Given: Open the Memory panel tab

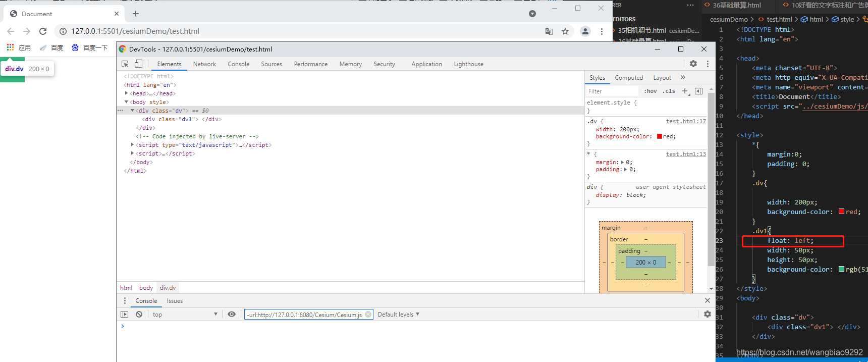Looking at the screenshot, I should [351, 64].
